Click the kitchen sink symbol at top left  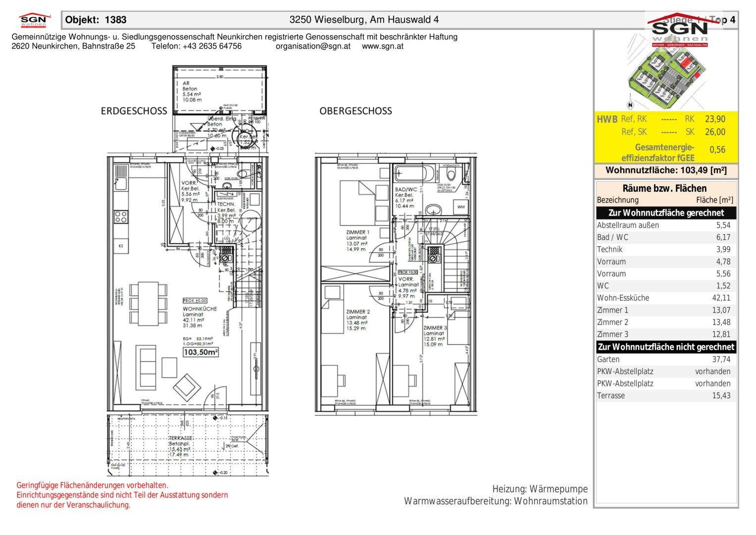(120, 177)
